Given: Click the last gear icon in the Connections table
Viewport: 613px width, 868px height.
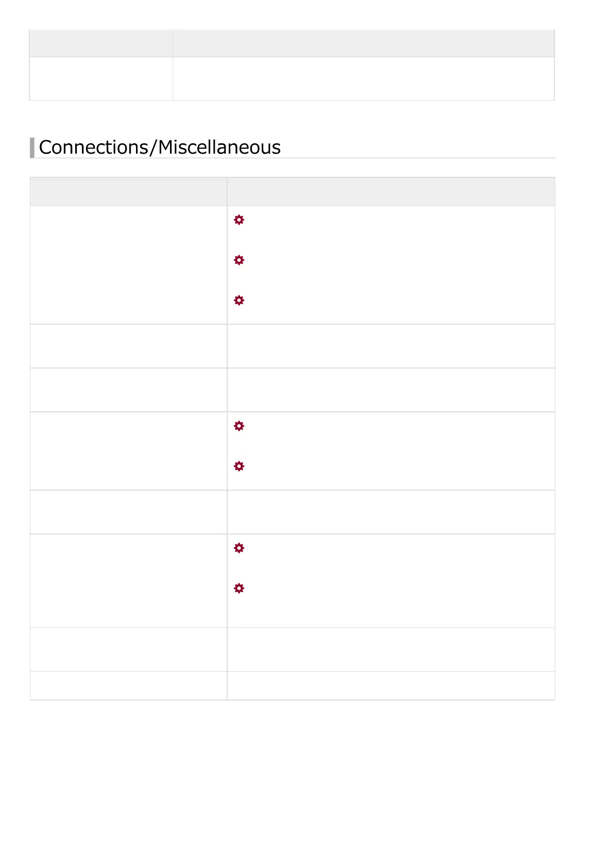Looking at the screenshot, I should click(239, 588).
